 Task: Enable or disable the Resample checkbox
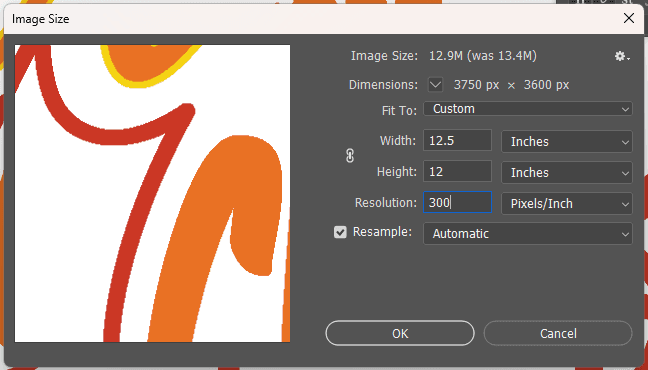340,232
